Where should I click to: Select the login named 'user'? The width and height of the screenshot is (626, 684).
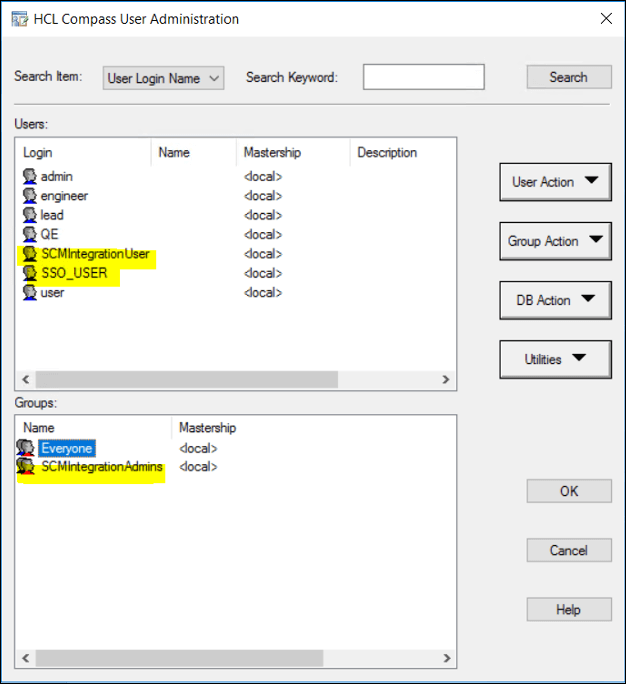tap(52, 293)
